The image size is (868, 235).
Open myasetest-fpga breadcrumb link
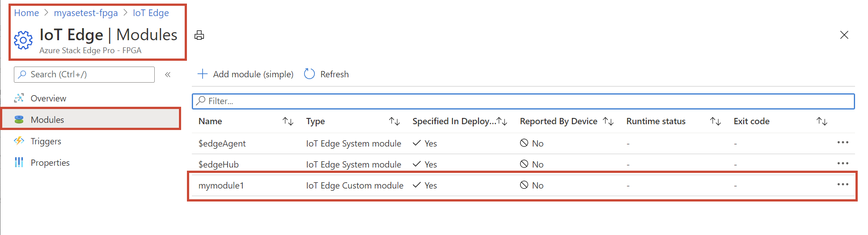[x=86, y=13]
